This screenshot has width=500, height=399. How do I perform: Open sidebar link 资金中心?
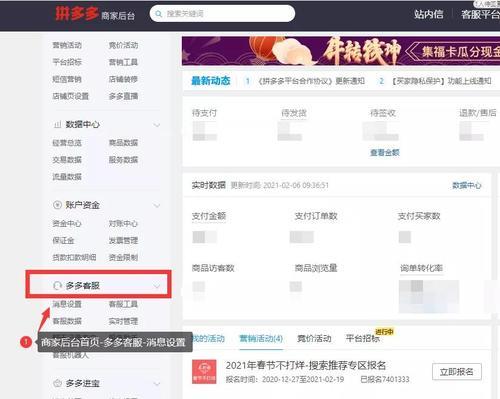tap(67, 223)
